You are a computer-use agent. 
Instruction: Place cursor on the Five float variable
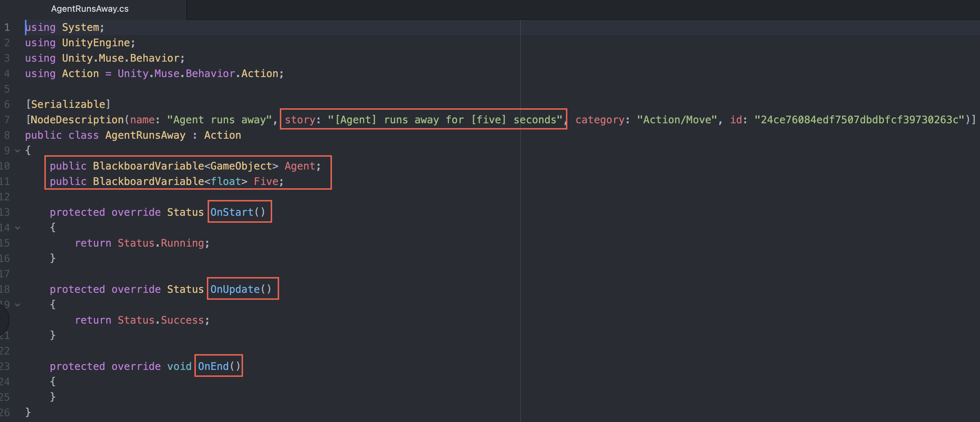click(266, 182)
